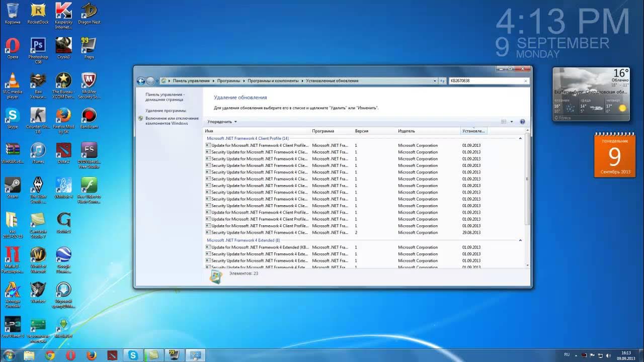Collapse the .NET Framework 4 Client Profile group

click(x=520, y=138)
